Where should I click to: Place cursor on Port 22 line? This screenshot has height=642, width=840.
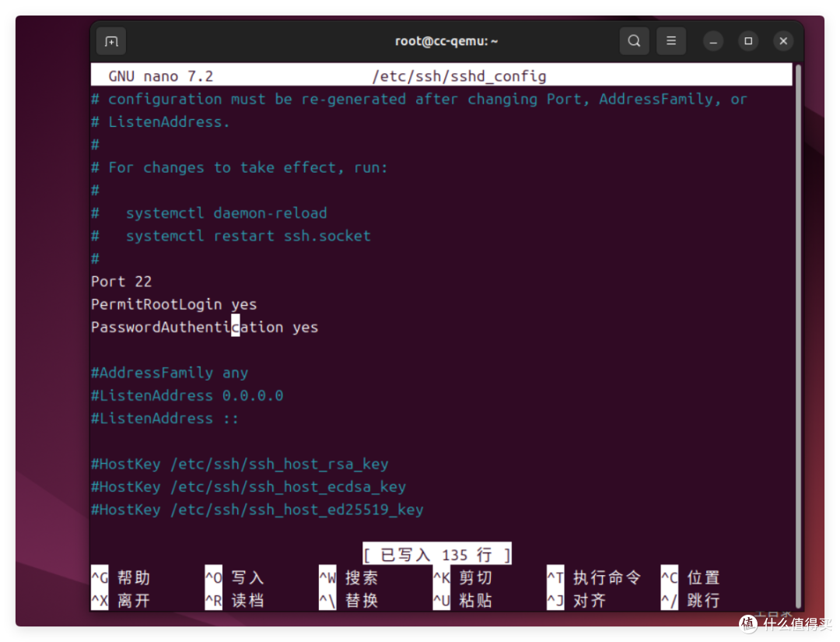pyautogui.click(x=121, y=282)
